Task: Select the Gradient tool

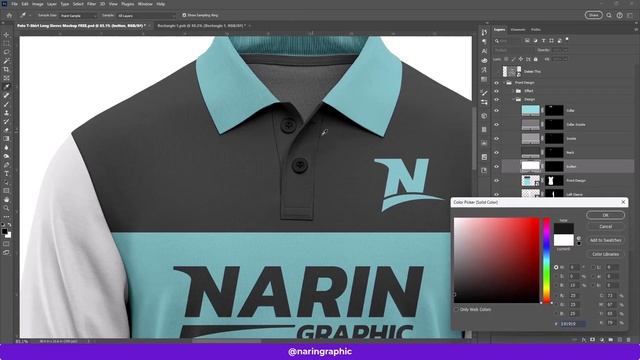Action: 6,139
